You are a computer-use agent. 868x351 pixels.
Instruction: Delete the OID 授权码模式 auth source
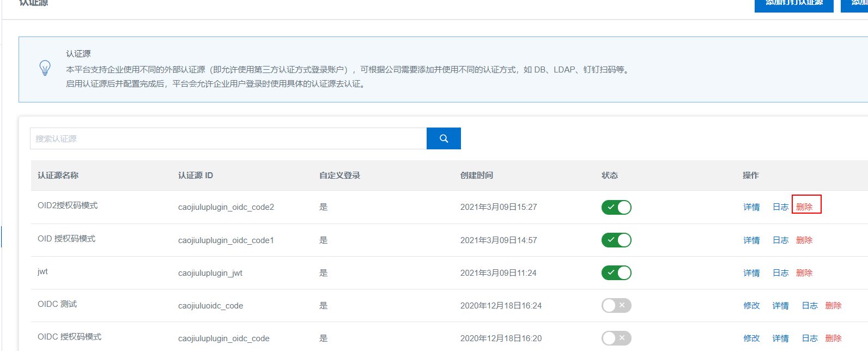pos(804,240)
